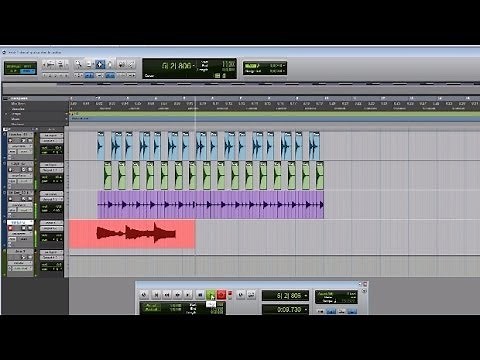Select the highlighted Selector tool

[100, 64]
